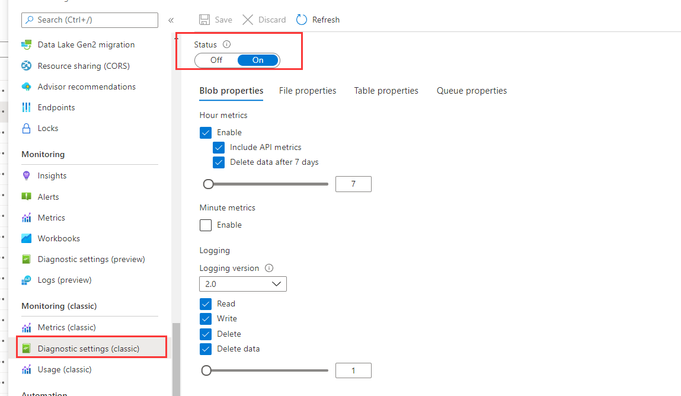Image resolution: width=681 pixels, height=396 pixels.
Task: Click the Insights lightbulb icon
Action: (x=26, y=175)
